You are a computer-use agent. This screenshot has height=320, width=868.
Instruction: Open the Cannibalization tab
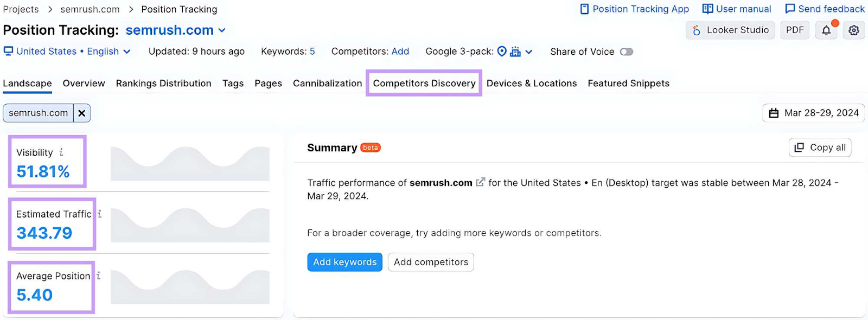point(327,83)
